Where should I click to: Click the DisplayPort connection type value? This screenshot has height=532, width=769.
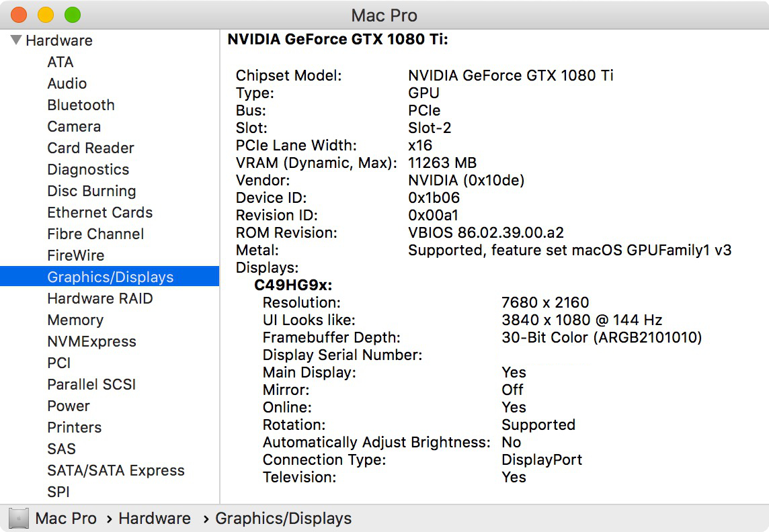click(542, 460)
